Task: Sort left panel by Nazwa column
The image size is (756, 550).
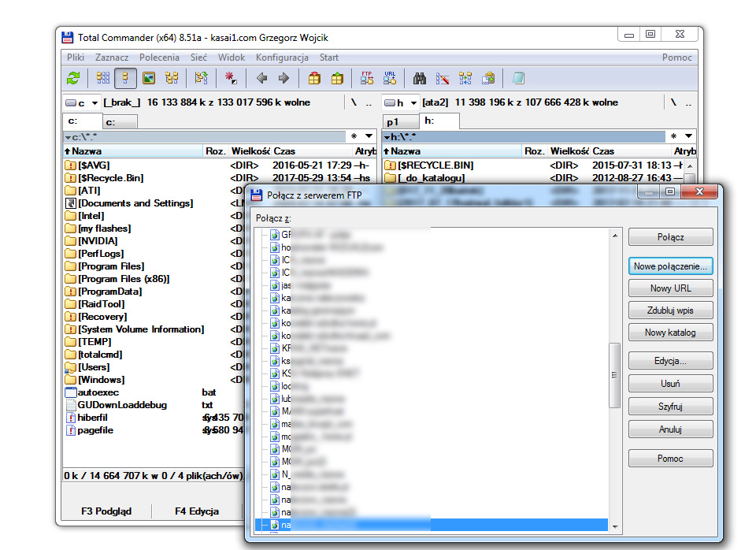Action: (133, 151)
